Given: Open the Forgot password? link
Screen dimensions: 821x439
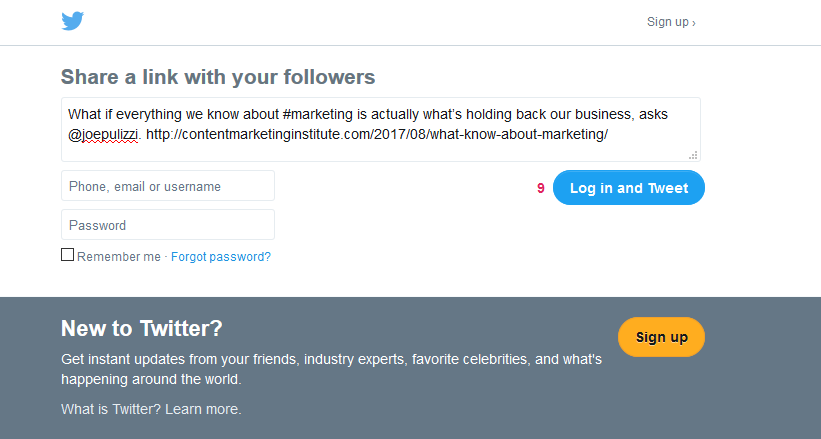Looking at the screenshot, I should click(221, 257).
